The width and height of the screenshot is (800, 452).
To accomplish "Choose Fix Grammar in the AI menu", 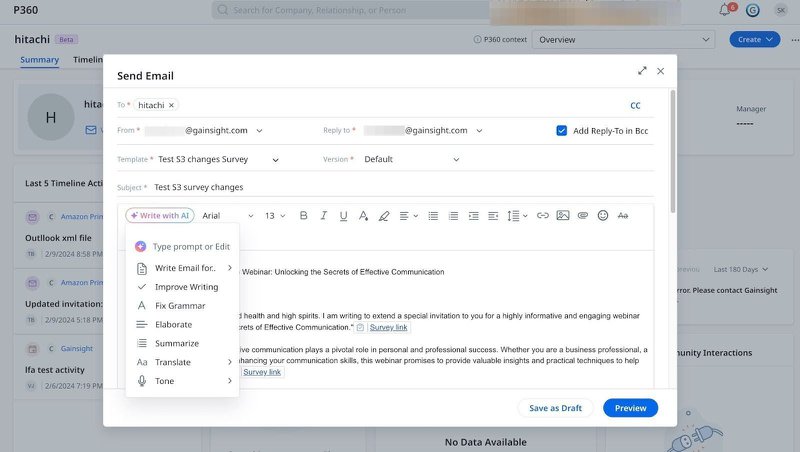I will coord(180,306).
